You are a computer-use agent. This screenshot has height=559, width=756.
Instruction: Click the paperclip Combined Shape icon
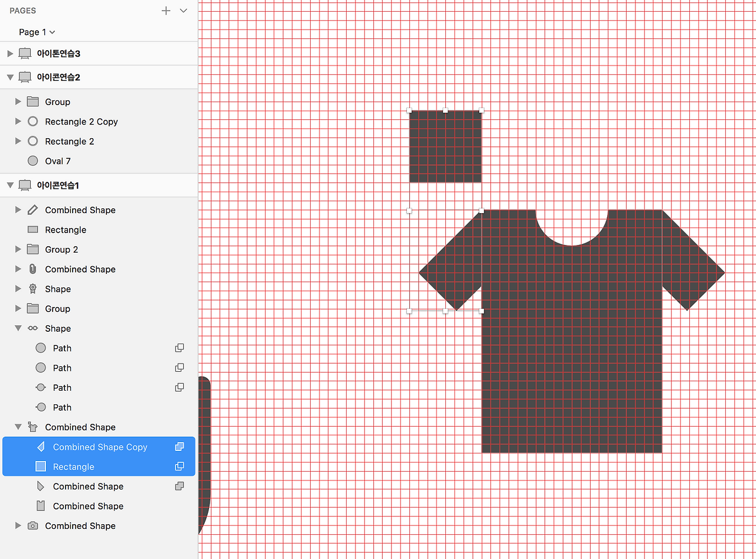tap(33, 269)
